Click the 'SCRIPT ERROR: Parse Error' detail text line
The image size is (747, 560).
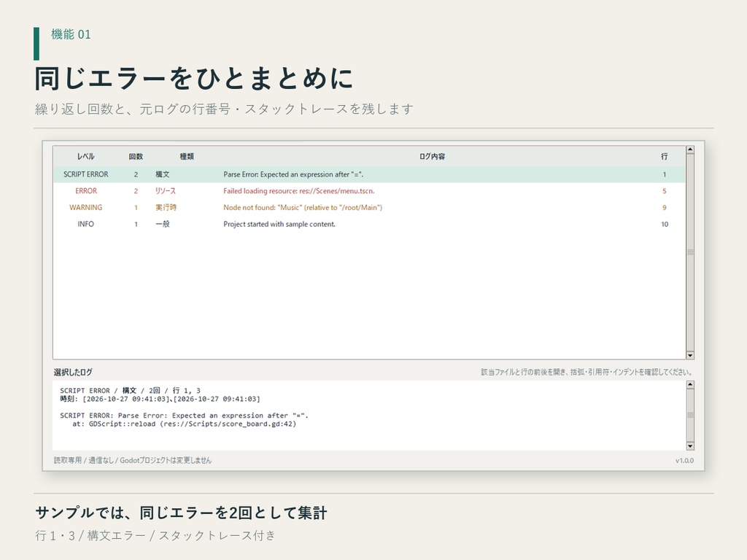pos(184,416)
